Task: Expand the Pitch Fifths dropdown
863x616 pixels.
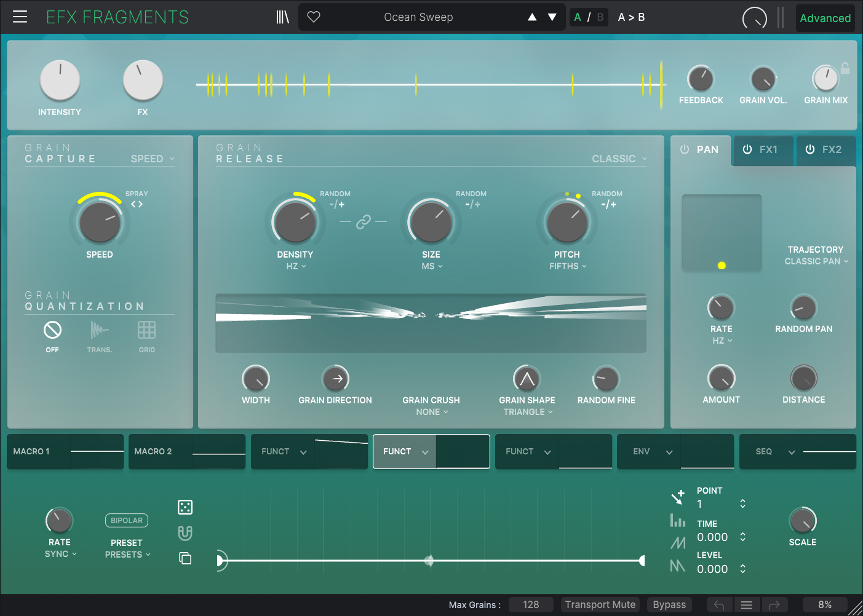Action: [568, 266]
